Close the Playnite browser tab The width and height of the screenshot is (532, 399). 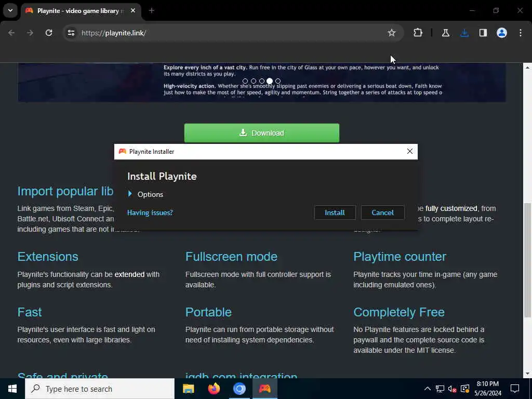click(133, 11)
